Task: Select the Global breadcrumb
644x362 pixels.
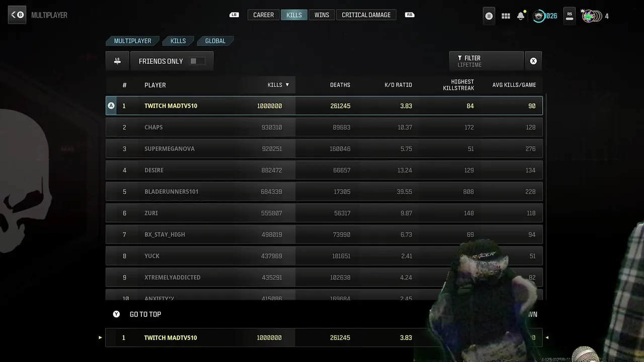Action: coord(215,41)
